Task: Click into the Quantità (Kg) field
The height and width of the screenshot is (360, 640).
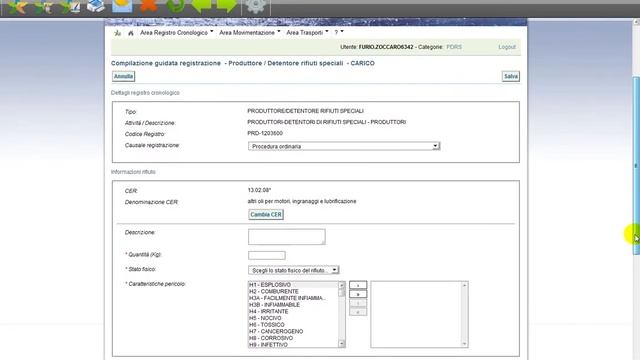Action: tap(267, 256)
